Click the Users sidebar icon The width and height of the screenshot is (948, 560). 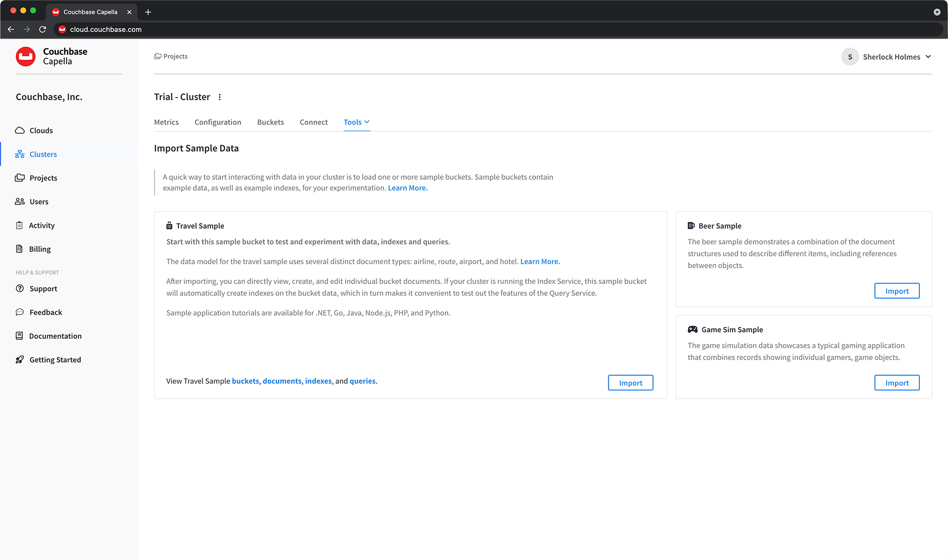pyautogui.click(x=20, y=201)
